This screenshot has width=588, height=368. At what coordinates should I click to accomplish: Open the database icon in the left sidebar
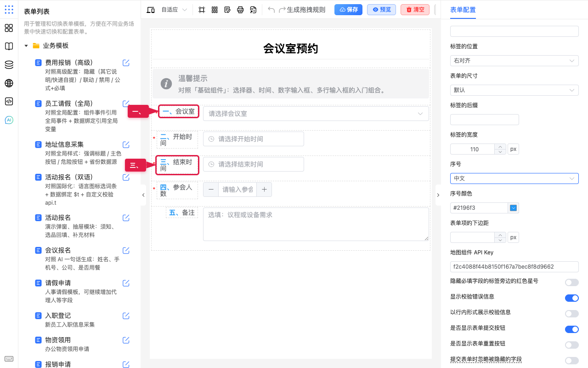(9, 65)
